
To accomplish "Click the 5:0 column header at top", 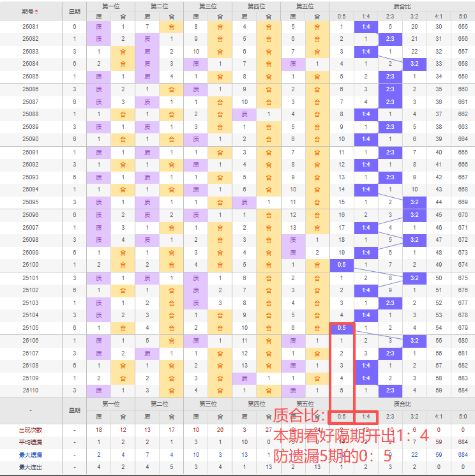I will (x=463, y=16).
